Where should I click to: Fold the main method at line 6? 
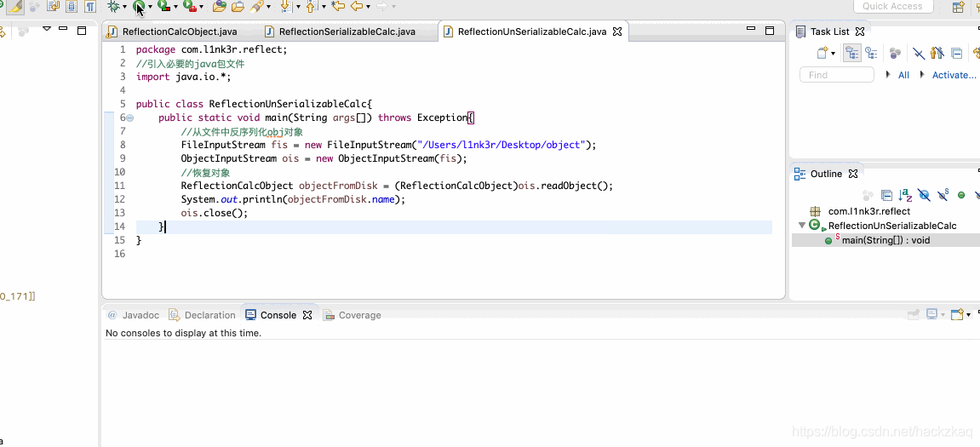pos(130,117)
